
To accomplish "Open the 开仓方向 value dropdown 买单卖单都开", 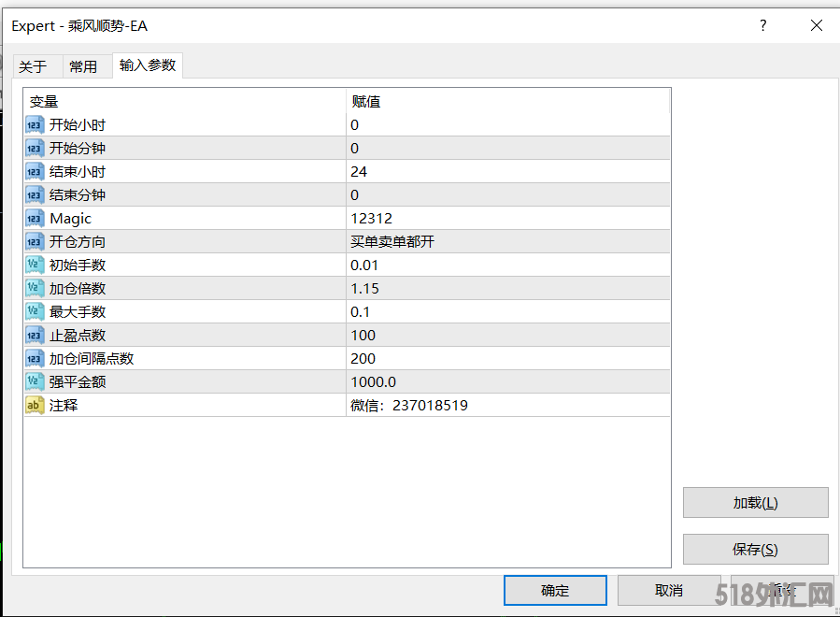I will click(506, 242).
